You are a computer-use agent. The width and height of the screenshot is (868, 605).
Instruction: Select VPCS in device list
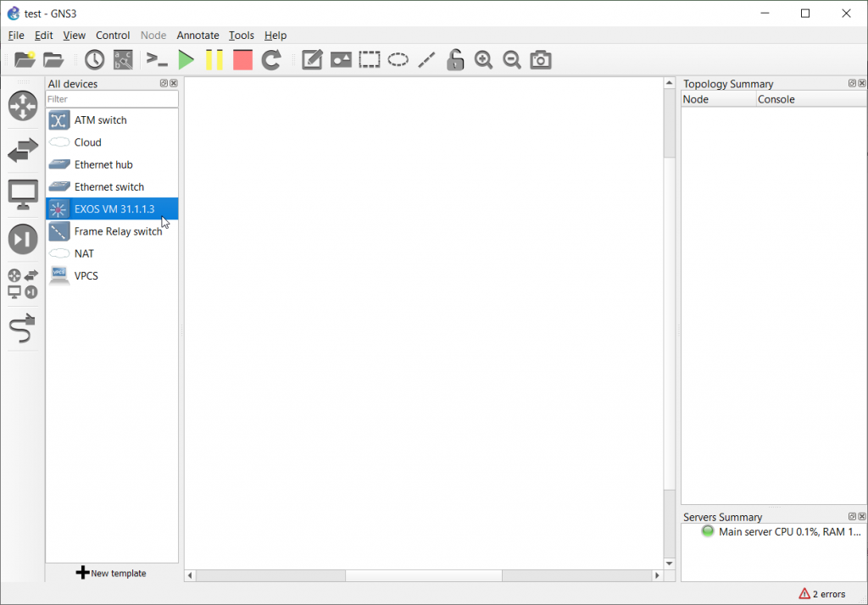tap(112, 275)
